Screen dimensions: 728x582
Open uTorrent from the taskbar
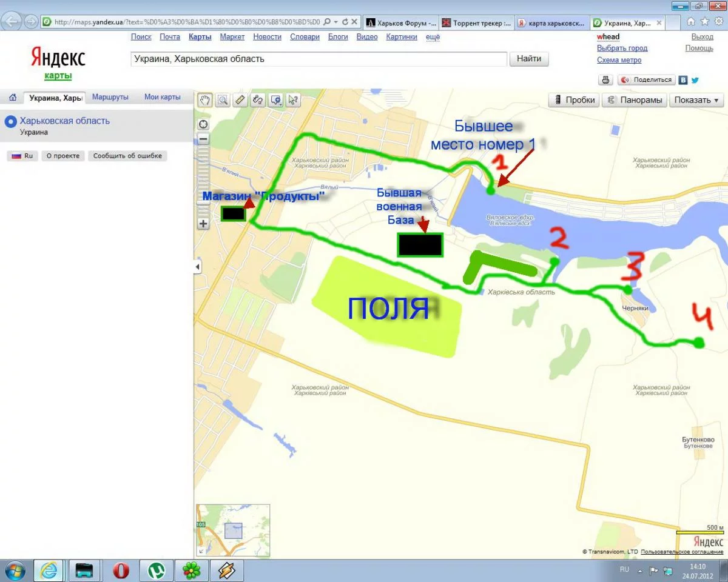pos(157,570)
